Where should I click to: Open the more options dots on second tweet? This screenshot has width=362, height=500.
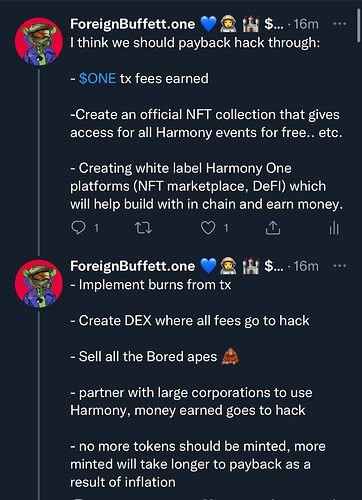tap(340, 266)
